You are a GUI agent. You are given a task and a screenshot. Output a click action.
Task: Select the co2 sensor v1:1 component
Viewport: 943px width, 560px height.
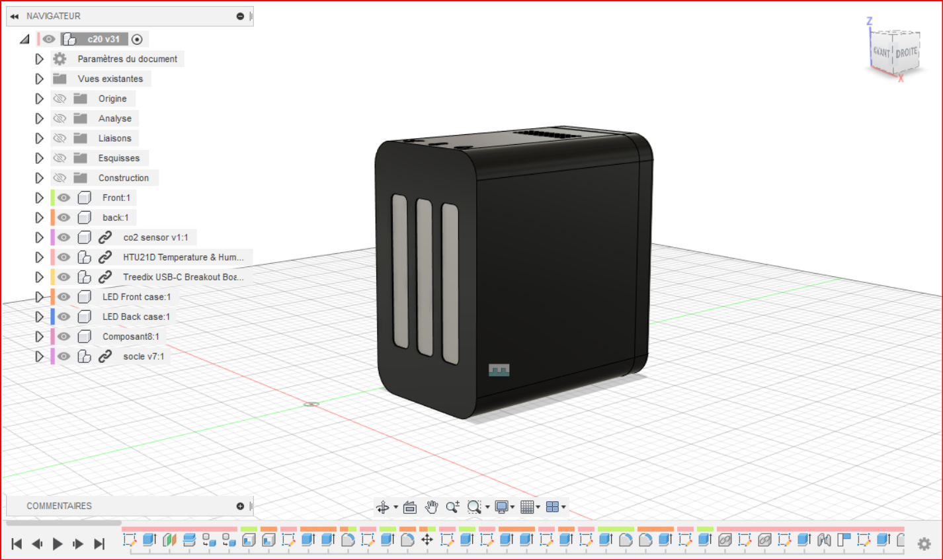point(155,237)
